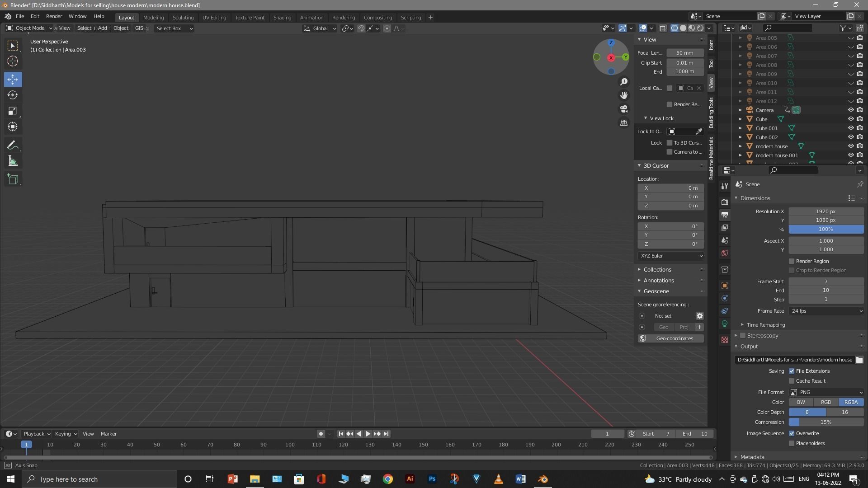The image size is (868, 488).
Task: Activate the Scale tool
Action: [13, 111]
